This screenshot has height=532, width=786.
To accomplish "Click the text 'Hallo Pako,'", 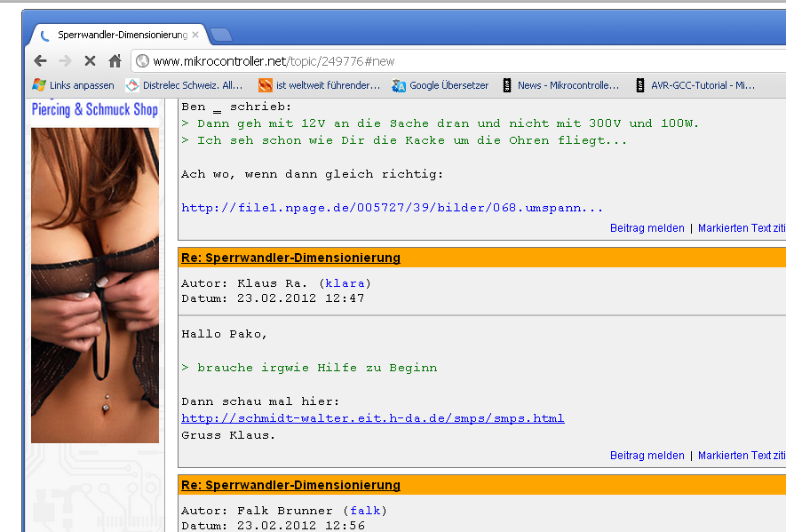I will click(x=224, y=335).
